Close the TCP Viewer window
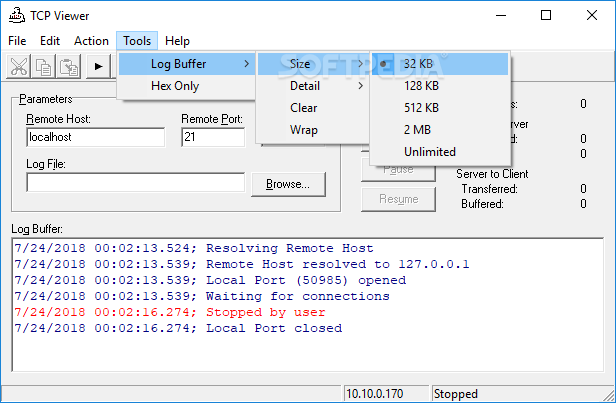The image size is (616, 403). 592,16
